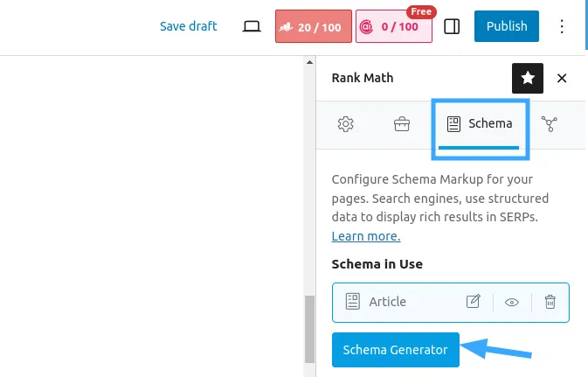Edit the Article schema with pencil icon

click(474, 302)
